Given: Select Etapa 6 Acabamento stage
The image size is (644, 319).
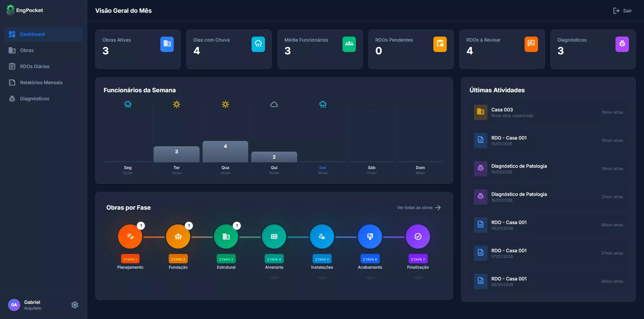Looking at the screenshot, I should click(x=370, y=236).
